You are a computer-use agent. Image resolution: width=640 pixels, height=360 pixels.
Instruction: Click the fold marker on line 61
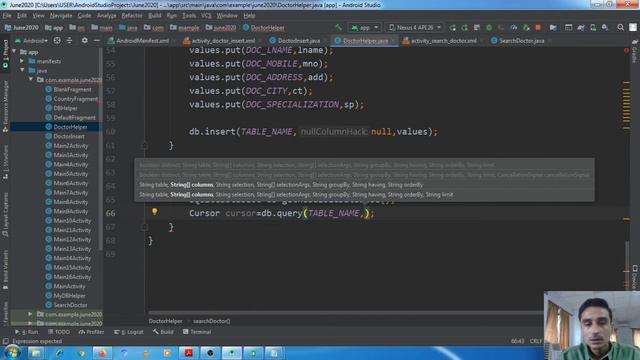(144, 145)
